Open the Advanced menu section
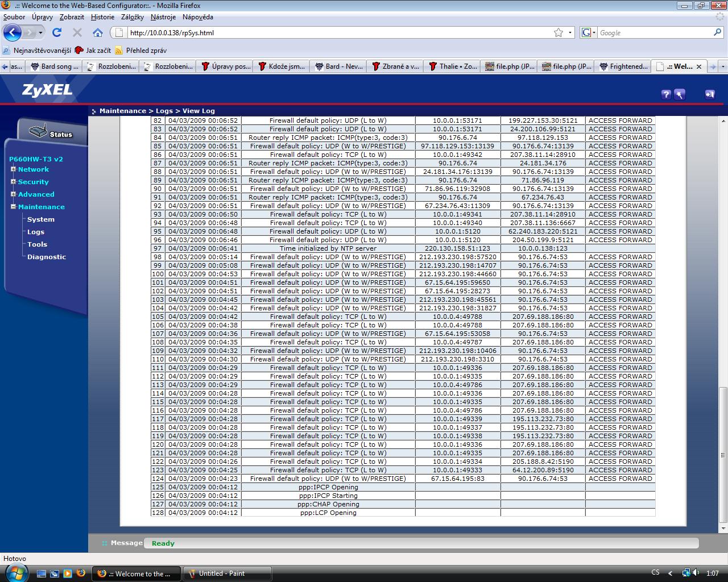The image size is (728, 582). [x=36, y=194]
